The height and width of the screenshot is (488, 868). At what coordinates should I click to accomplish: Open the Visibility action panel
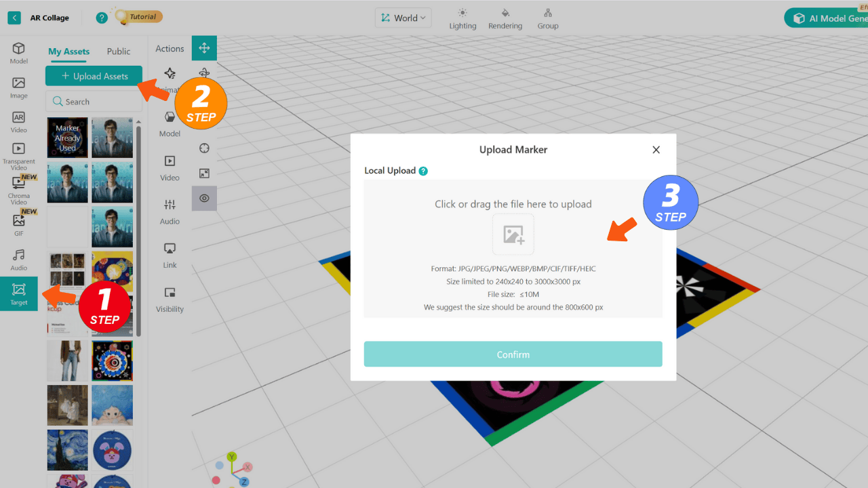pos(170,299)
